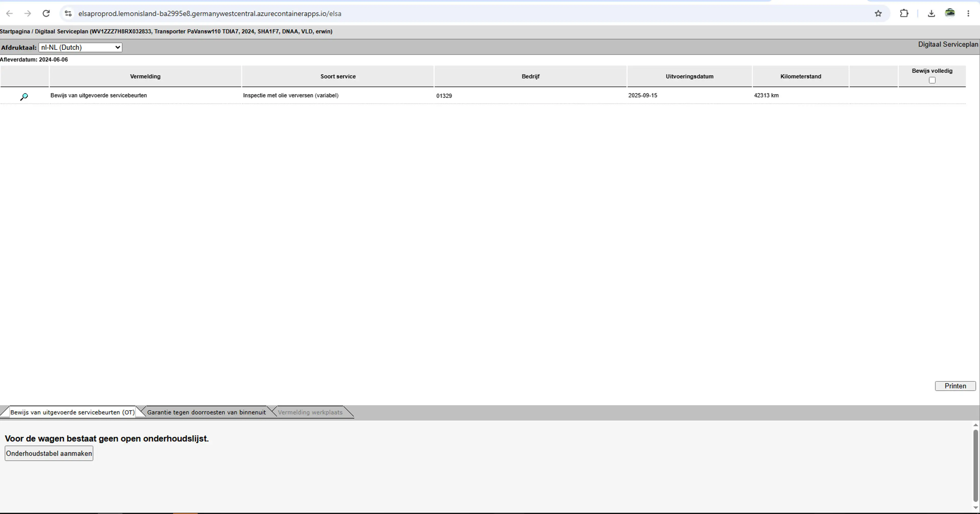Screen dimensions: 980x514
Task: Click the Afleverdatum: 2024-06-06 text
Action: pos(34,60)
